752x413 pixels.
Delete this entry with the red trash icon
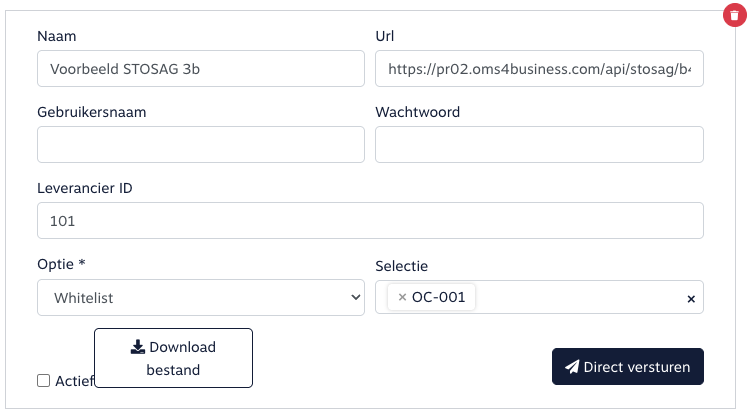734,15
